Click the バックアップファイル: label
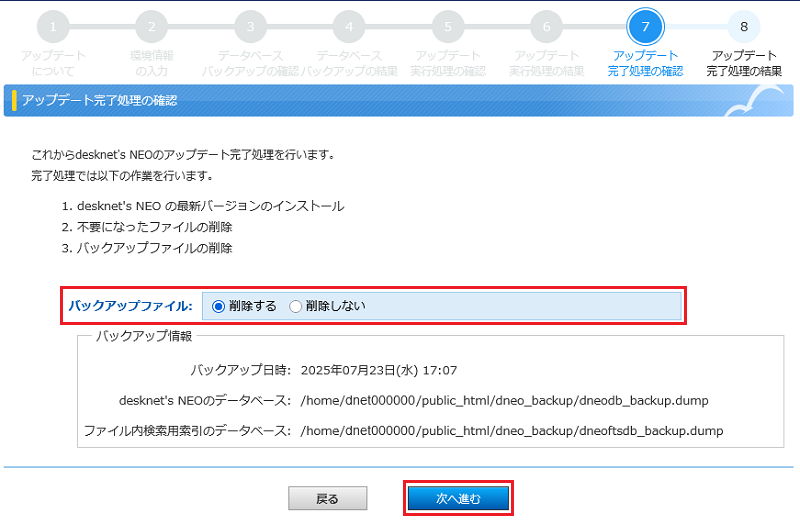The image size is (800, 524). coord(131,306)
